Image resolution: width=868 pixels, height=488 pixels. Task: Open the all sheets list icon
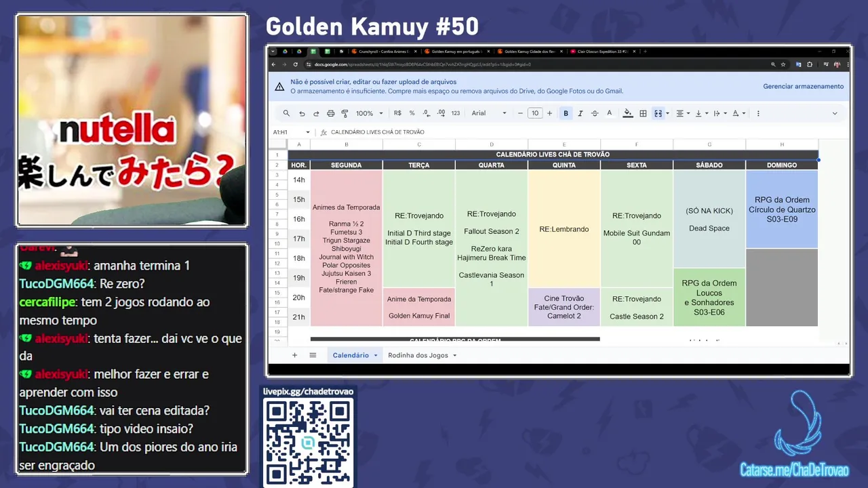(x=313, y=355)
